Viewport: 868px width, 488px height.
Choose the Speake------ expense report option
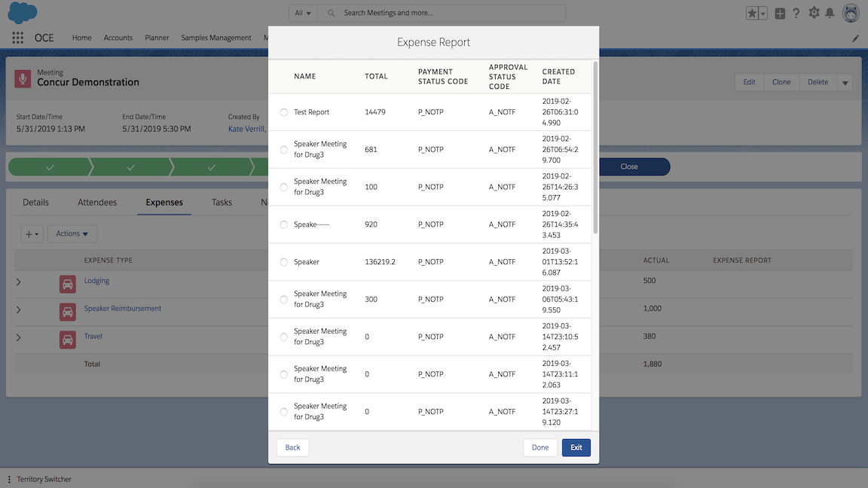click(284, 224)
